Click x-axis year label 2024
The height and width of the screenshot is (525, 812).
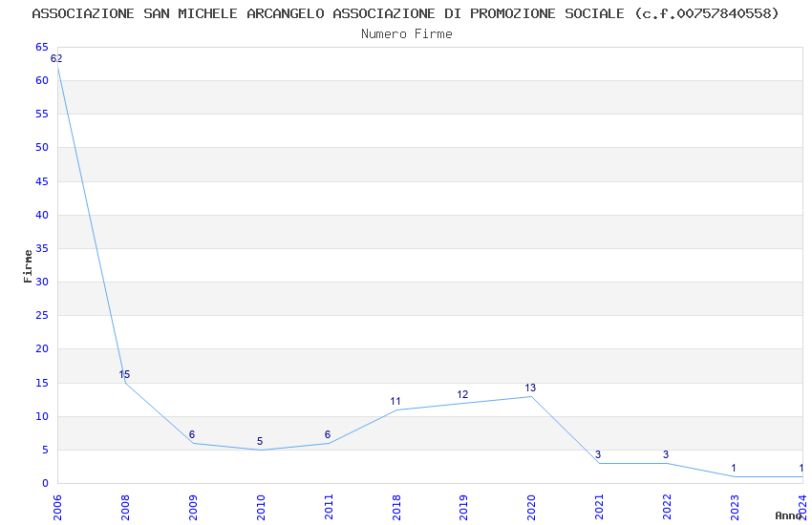pyautogui.click(x=802, y=507)
